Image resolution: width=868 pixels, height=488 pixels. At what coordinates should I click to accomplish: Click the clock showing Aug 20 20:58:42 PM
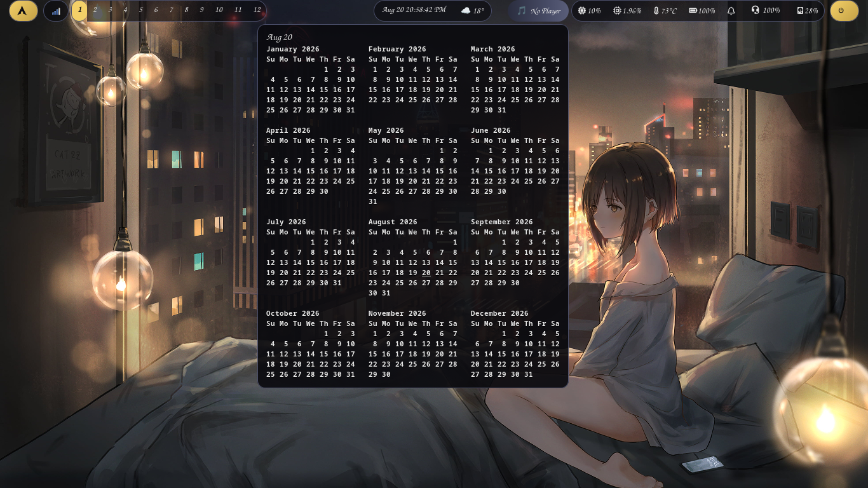pyautogui.click(x=414, y=10)
